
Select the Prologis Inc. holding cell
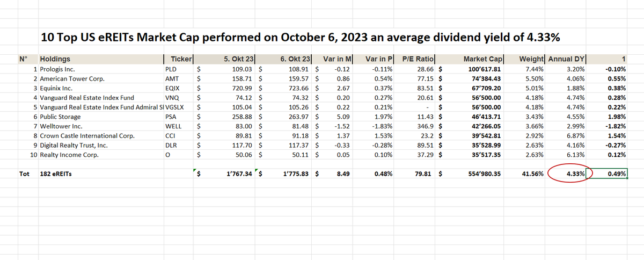[x=57, y=69]
